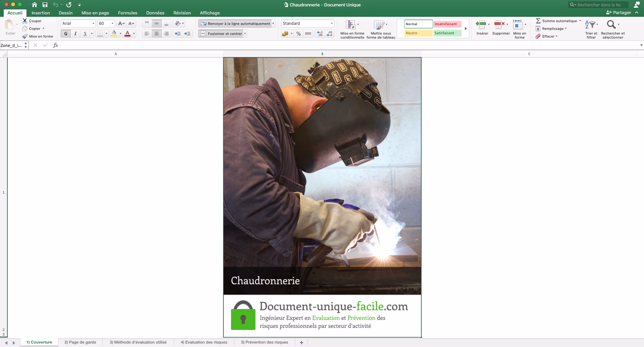Apply the red font color A
Image resolution: width=644 pixels, height=347 pixels.
point(127,34)
